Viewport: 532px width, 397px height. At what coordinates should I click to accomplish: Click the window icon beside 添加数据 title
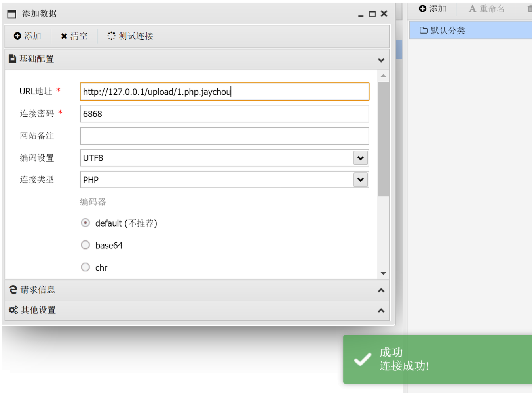tap(12, 14)
